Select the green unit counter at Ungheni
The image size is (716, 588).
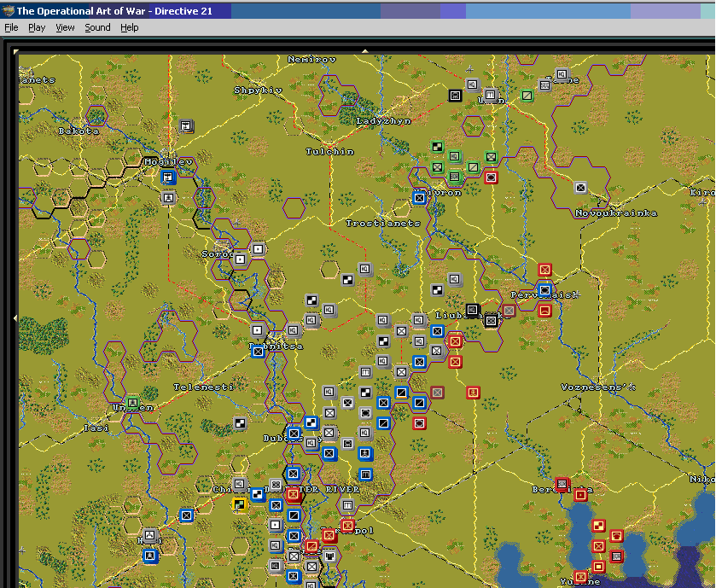(x=132, y=403)
